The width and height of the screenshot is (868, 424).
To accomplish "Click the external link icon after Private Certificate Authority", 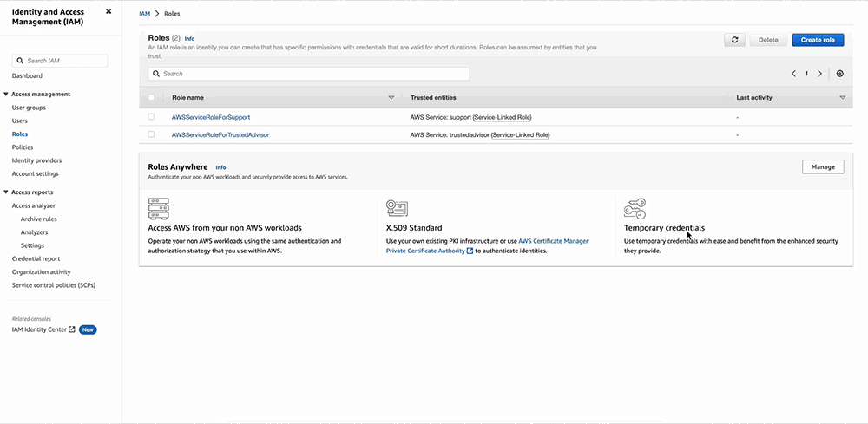I will (470, 251).
